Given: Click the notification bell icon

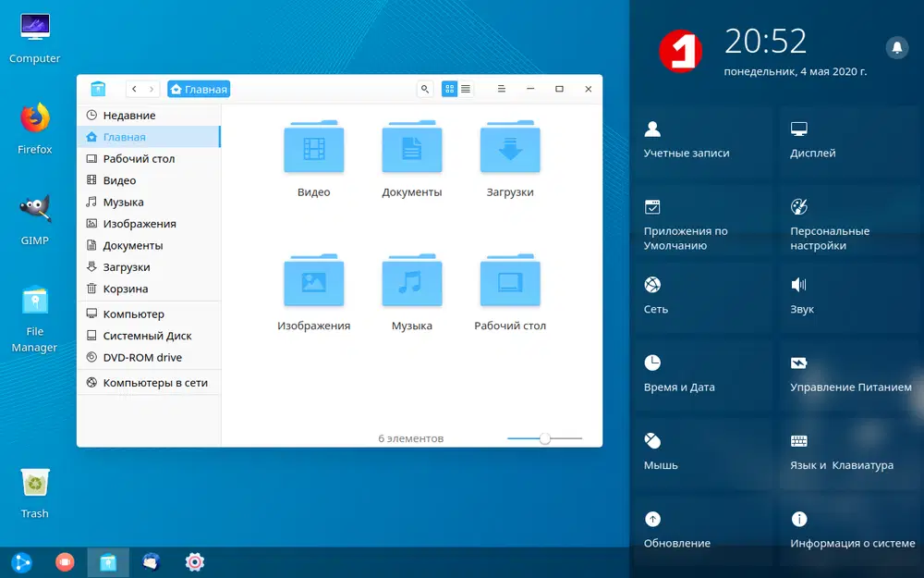Looking at the screenshot, I should (x=895, y=47).
